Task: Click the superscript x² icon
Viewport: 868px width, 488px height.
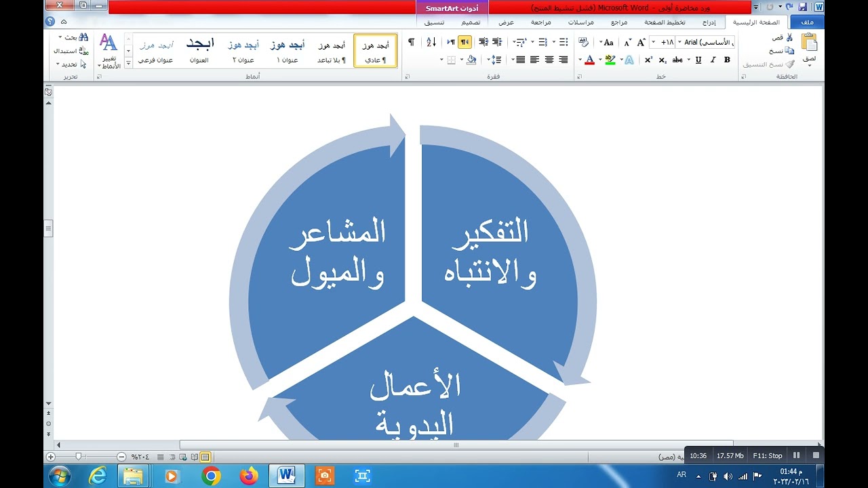Action: tap(648, 60)
